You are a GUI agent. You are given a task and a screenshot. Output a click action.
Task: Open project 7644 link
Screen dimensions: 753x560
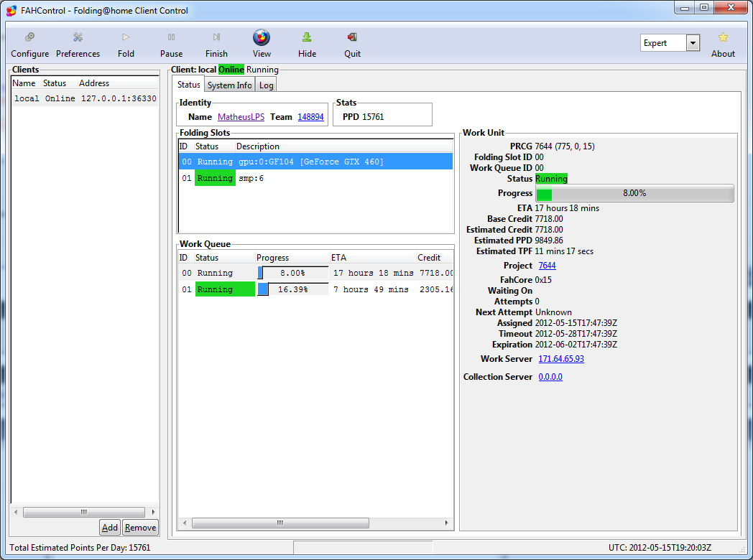coord(547,266)
